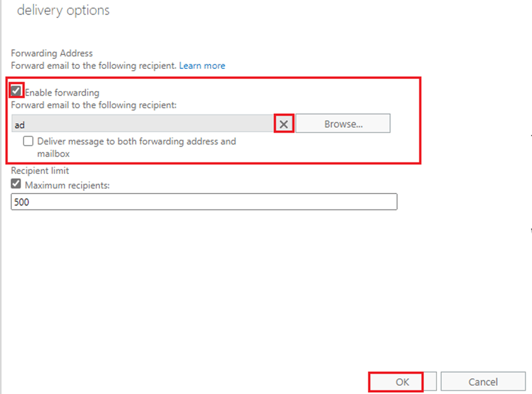Tick Deliver message to both addresses checkbox
The image size is (532, 394).
(28, 141)
